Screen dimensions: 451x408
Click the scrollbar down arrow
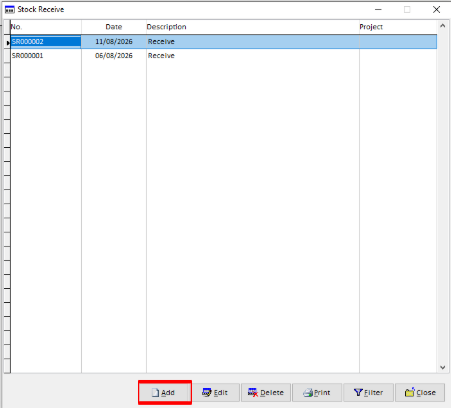pos(442,367)
